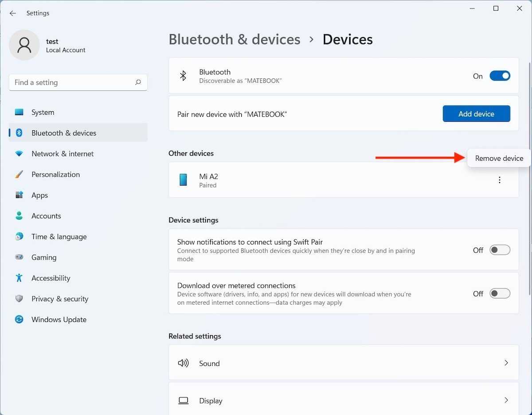
Task: Expand the Display related setting chevron
Action: pyautogui.click(x=506, y=400)
